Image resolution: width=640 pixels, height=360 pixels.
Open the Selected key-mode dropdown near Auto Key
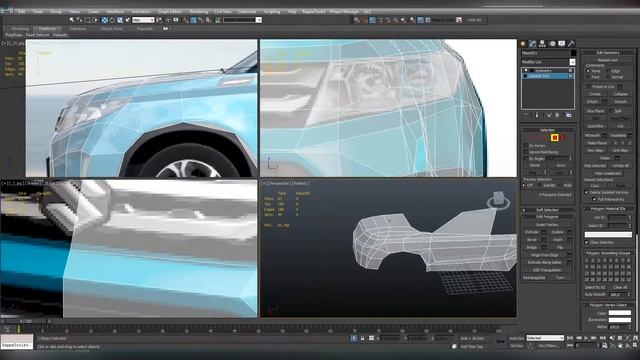coord(545,338)
